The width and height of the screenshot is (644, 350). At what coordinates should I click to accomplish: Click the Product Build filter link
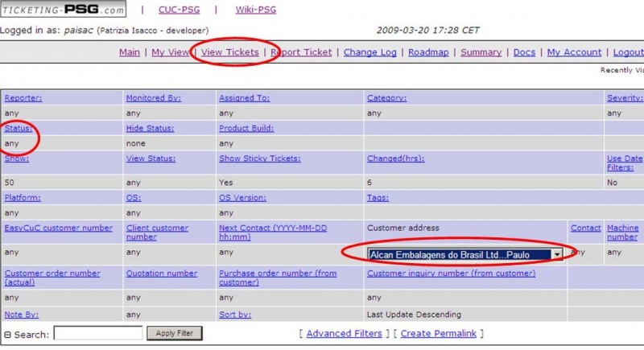coord(246,129)
